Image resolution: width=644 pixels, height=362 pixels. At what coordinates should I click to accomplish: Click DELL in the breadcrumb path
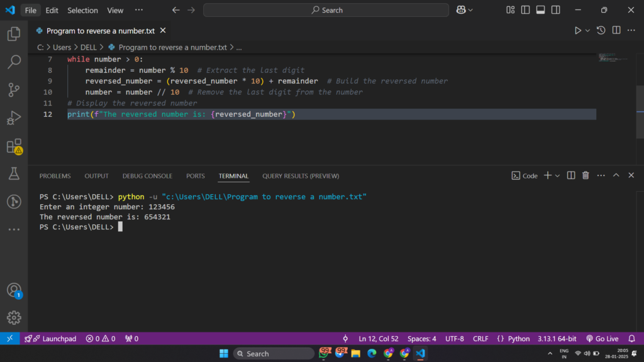88,48
